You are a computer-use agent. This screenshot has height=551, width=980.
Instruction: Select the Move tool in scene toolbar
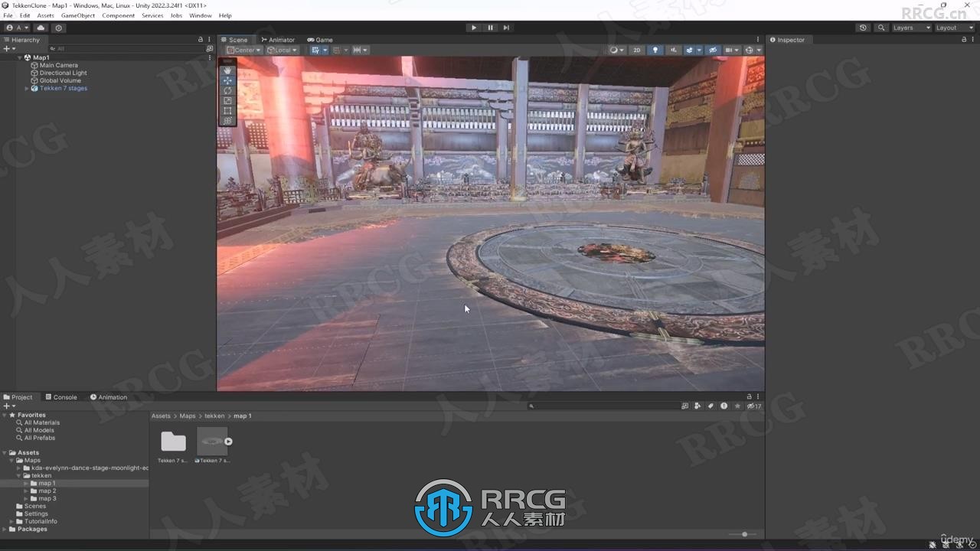[227, 80]
